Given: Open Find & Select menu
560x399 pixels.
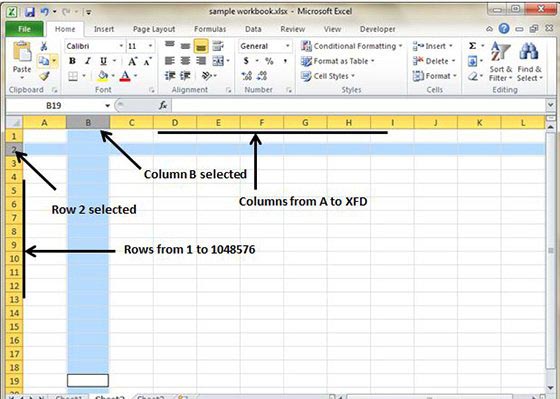Looking at the screenshot, I should click(530, 62).
